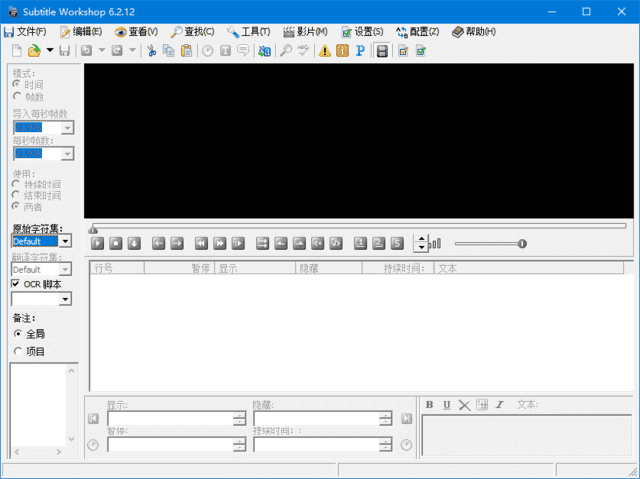Click the sync point 1 button
The height and width of the screenshot is (479, 640).
click(360, 244)
